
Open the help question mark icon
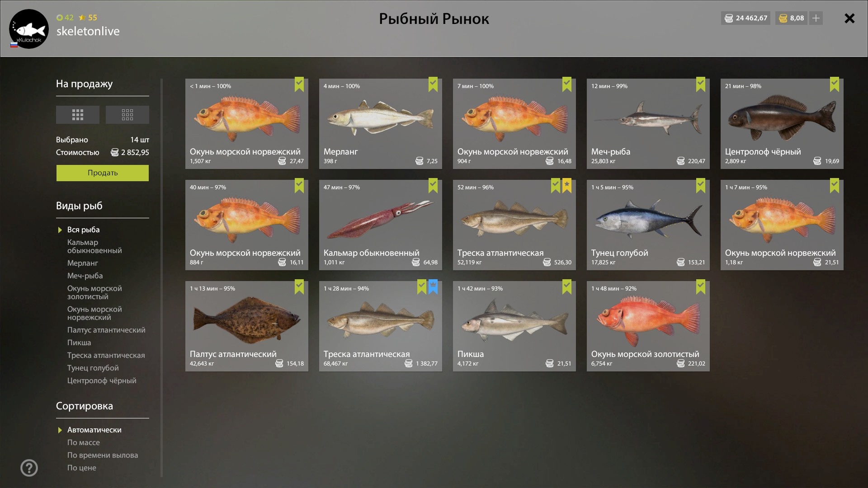[29, 468]
